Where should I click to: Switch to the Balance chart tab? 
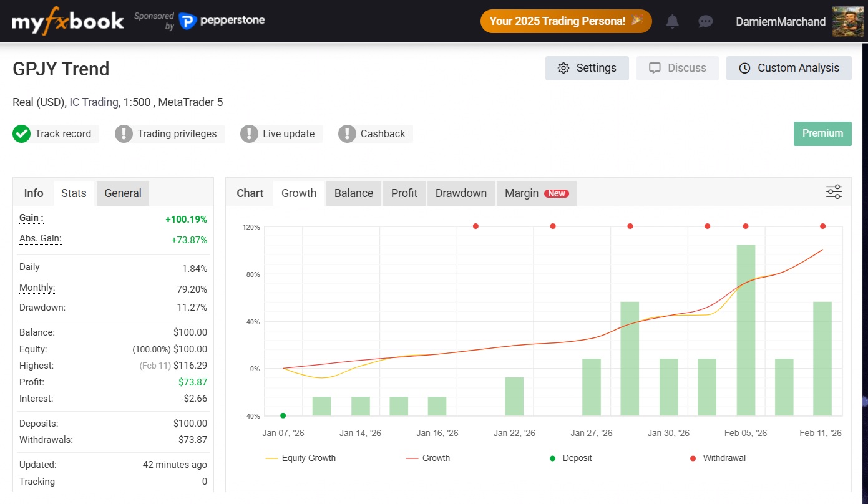point(354,193)
